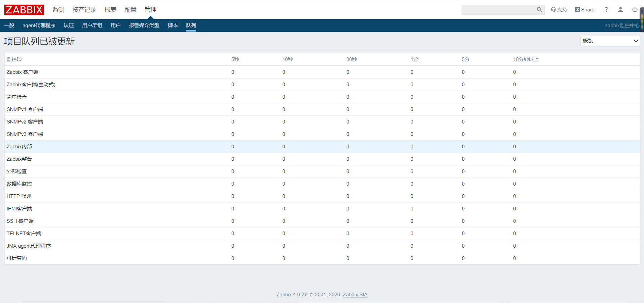Select the JMX agent代理程序 row label
The height and width of the screenshot is (303, 644).
pos(29,246)
